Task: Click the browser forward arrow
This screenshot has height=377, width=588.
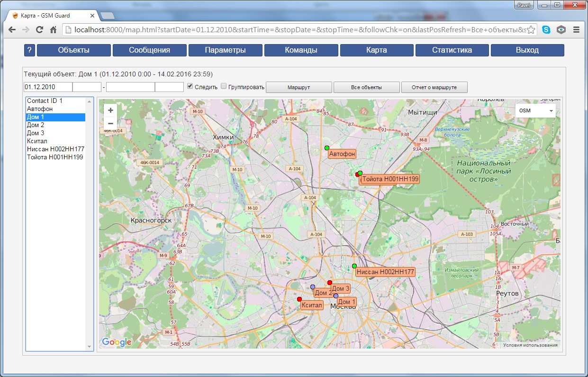Action: pyautogui.click(x=26, y=29)
